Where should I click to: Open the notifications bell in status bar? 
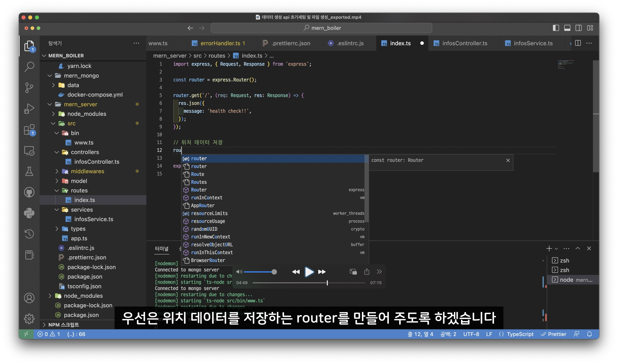589,334
